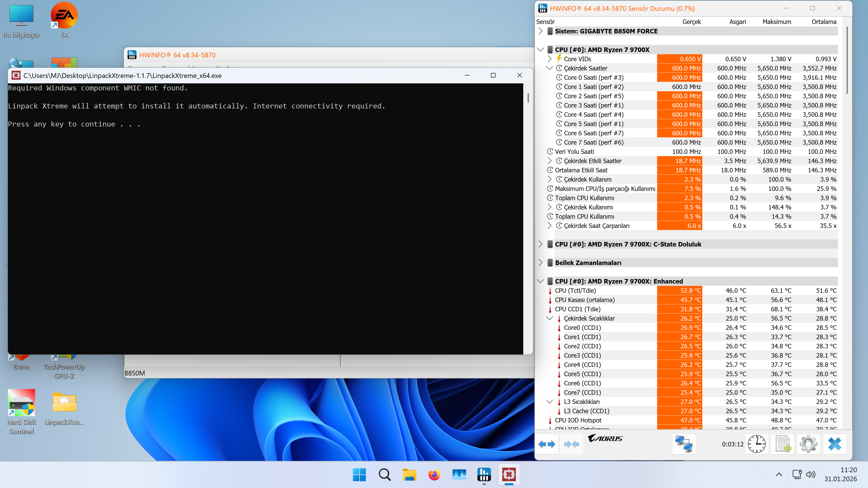Viewport: 868px width, 488px height.
Task: Switch to LinpackXtreme via its taskbar icon
Action: pos(509,475)
